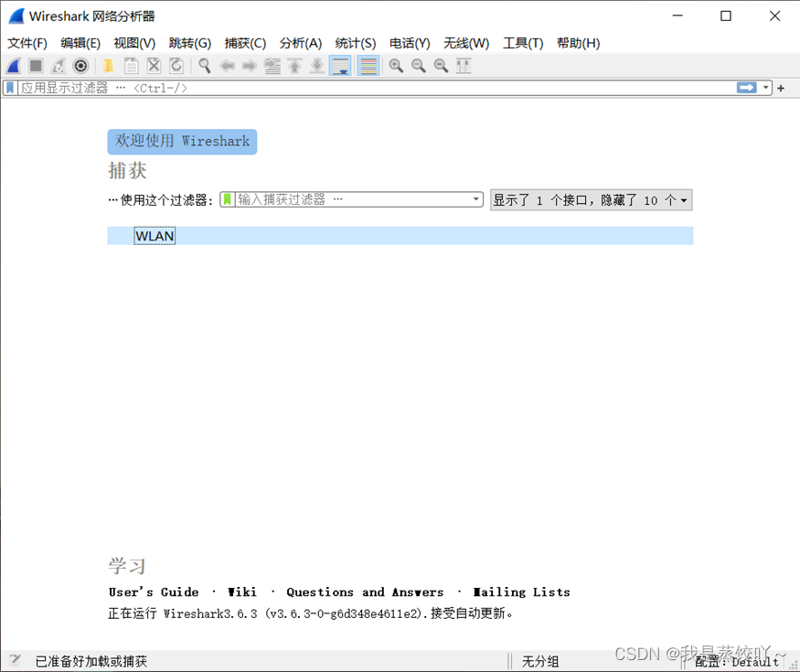The width and height of the screenshot is (800, 672).
Task: Go forward to next packet arrow
Action: [x=250, y=66]
